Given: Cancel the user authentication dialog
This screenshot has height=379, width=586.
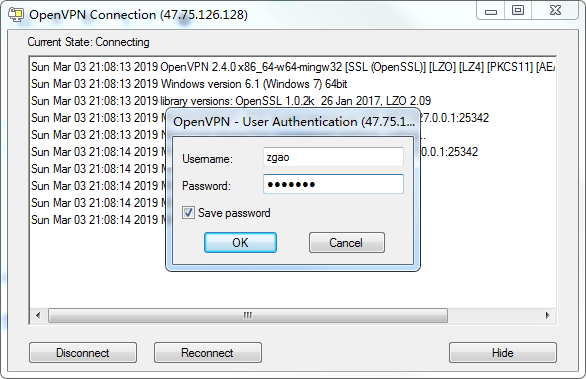Looking at the screenshot, I should 346,243.
